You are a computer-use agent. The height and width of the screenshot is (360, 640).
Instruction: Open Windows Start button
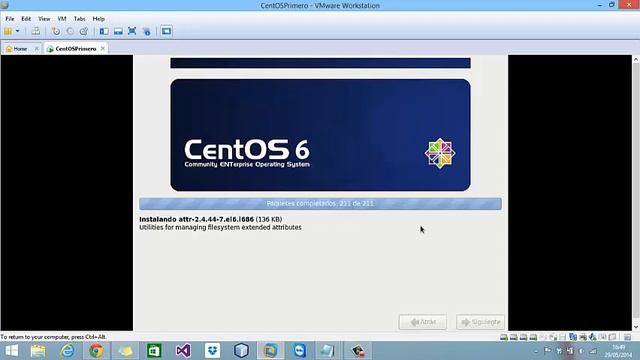point(11,351)
